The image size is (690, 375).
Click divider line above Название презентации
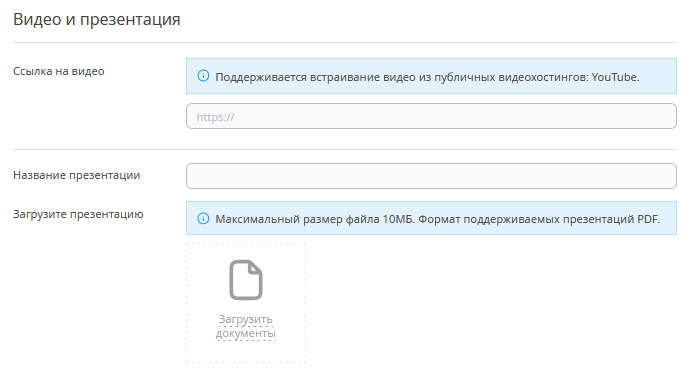345,149
